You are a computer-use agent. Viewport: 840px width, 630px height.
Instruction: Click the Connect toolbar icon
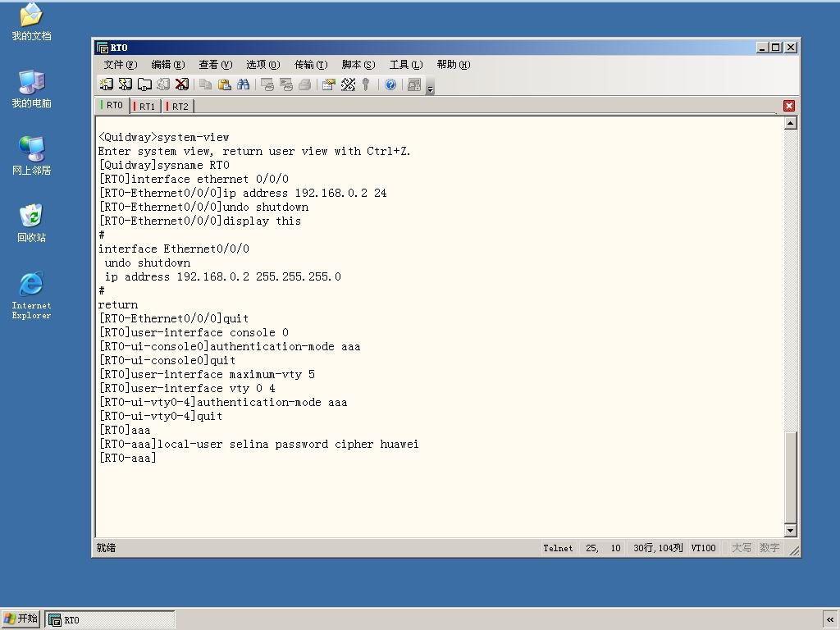(106, 84)
